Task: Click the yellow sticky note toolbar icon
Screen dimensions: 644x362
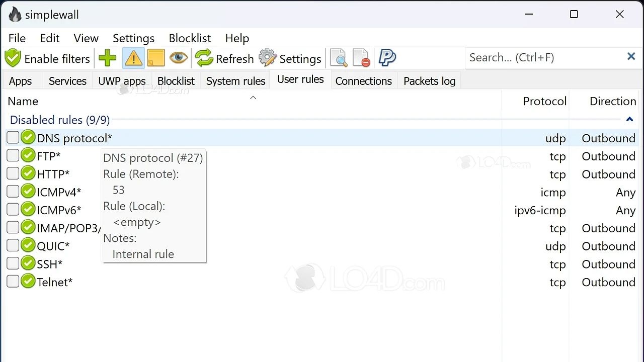Action: pyautogui.click(x=156, y=58)
